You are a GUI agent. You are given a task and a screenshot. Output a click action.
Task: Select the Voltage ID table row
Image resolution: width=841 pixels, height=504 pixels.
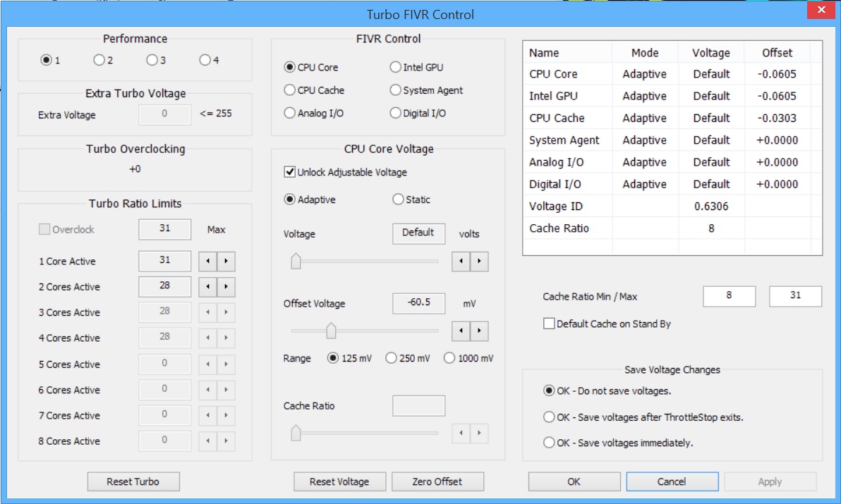[672, 207]
